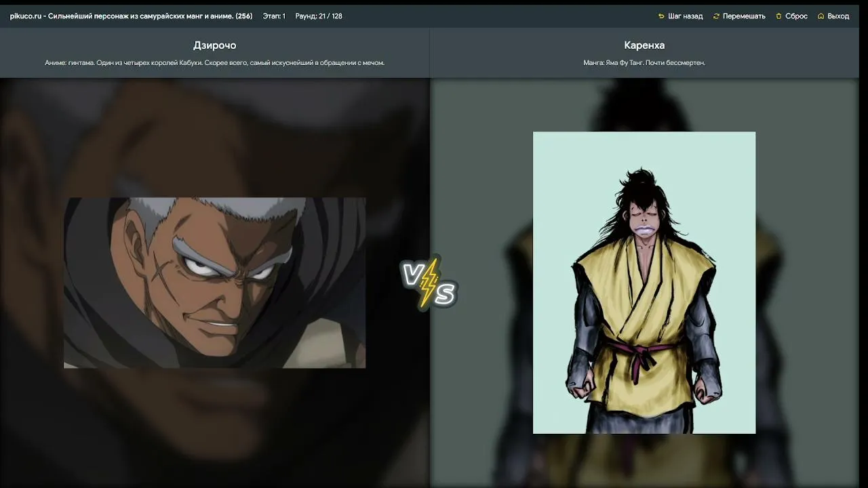Click the trash icon beside Сброс
The image size is (868, 488).
[779, 16]
